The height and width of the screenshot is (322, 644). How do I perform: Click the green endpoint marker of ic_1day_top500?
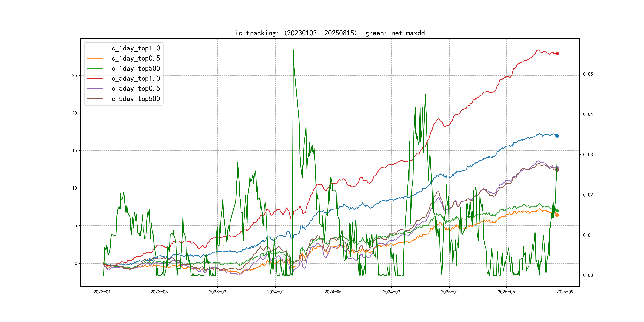[x=557, y=211]
